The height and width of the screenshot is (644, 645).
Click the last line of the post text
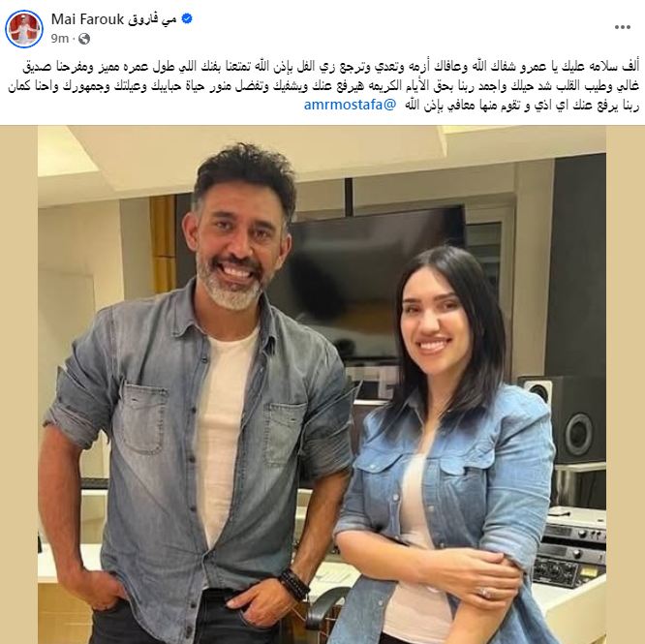coord(472,106)
